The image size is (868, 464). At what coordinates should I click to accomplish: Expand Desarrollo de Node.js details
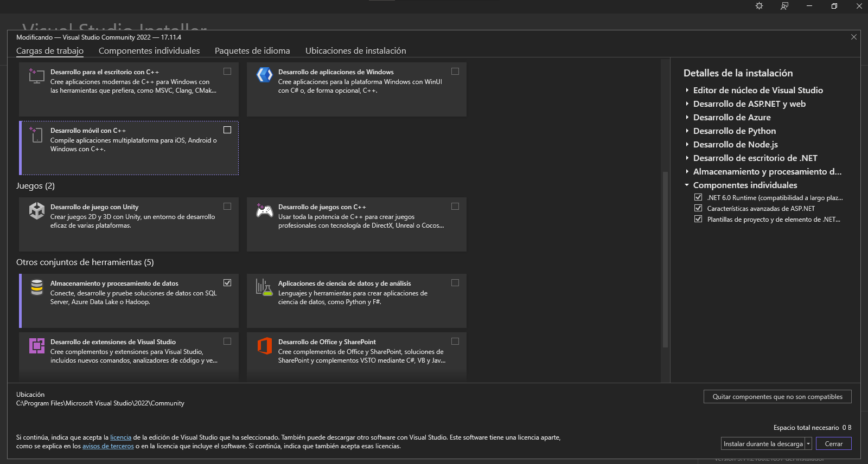(687, 144)
